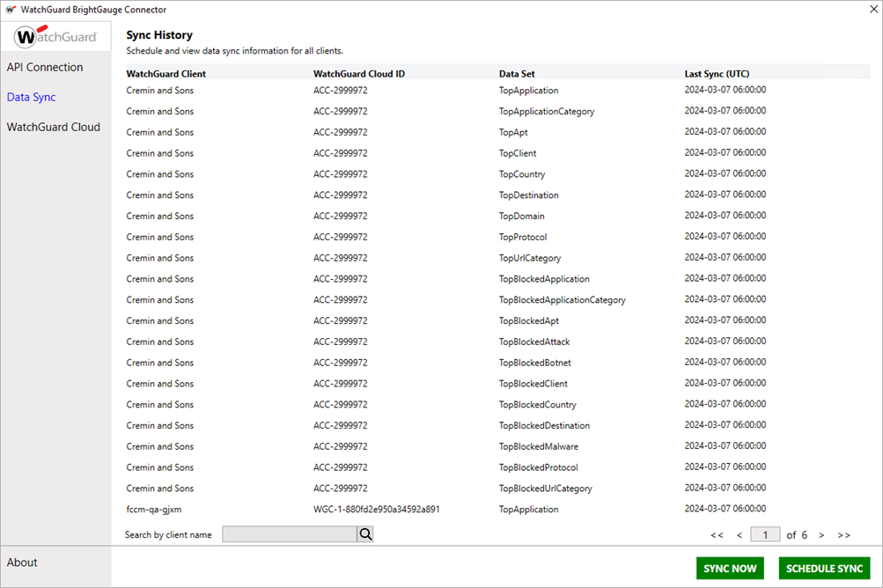This screenshot has width=883, height=588.
Task: Click the WatchGuard logo at top of sidebar
Action: click(x=55, y=36)
